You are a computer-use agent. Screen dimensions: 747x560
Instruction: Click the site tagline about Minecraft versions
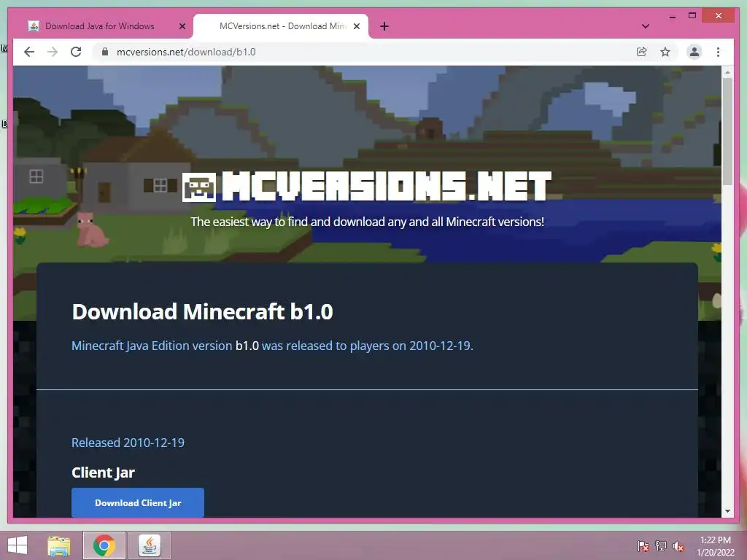point(368,222)
